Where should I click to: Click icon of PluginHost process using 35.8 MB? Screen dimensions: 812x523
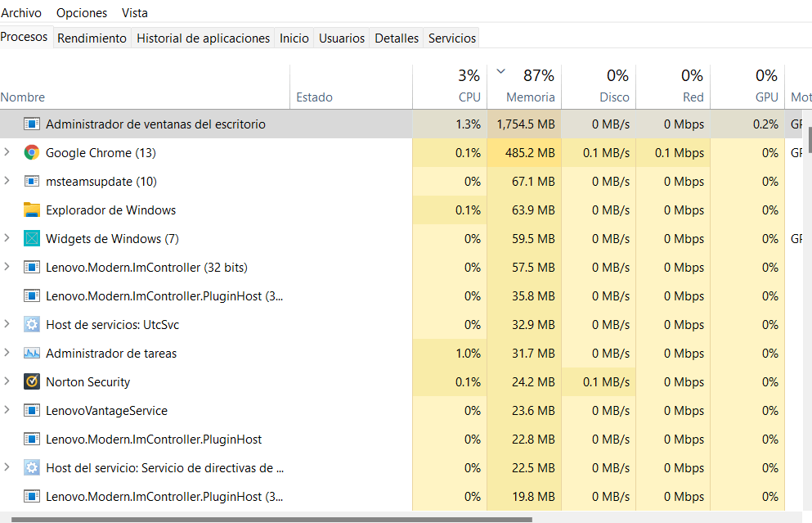(x=32, y=296)
